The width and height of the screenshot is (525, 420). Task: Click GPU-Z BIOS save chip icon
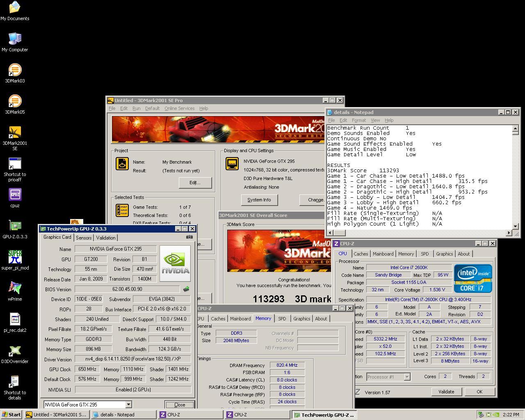[x=186, y=289]
